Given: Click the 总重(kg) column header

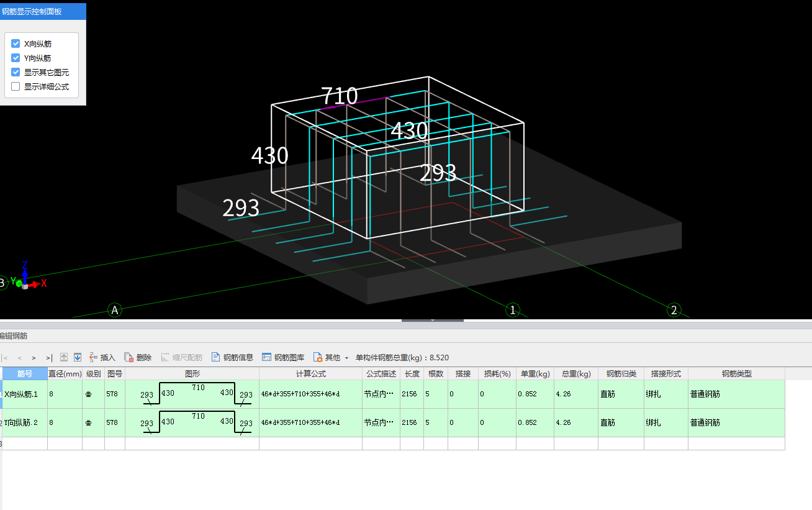Looking at the screenshot, I should pos(576,373).
